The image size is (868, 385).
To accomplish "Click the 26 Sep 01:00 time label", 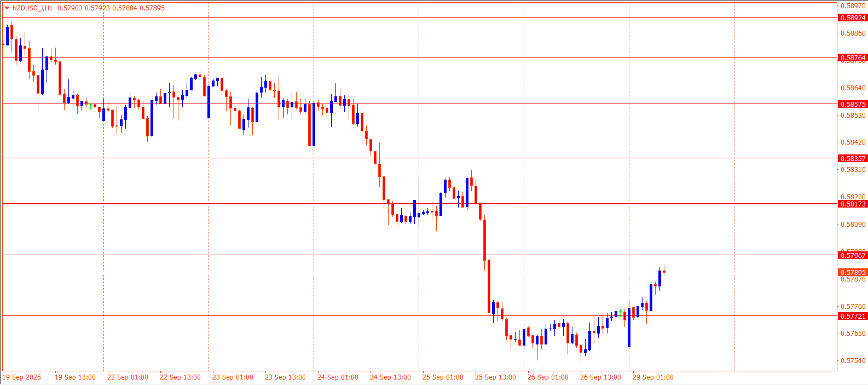I will pos(548,377).
